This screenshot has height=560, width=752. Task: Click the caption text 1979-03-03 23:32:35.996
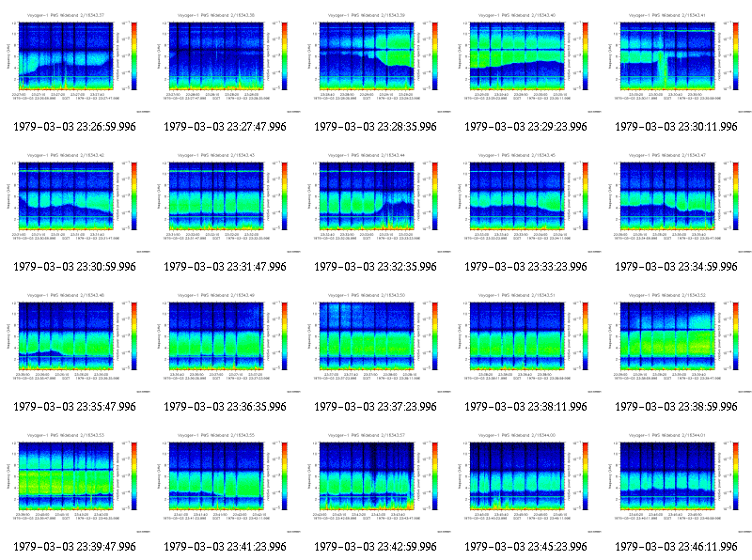375,267
